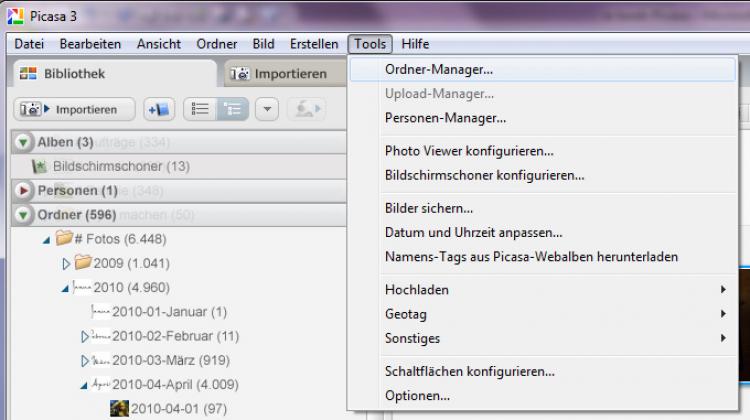Switch to tree folder structure view
The width and height of the screenshot is (750, 420).
pos(232,109)
